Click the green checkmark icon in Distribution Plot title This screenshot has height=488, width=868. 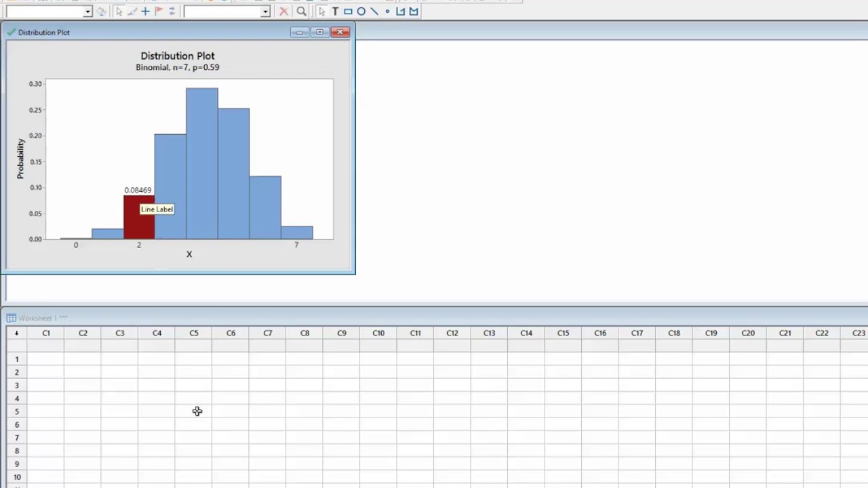tap(11, 32)
